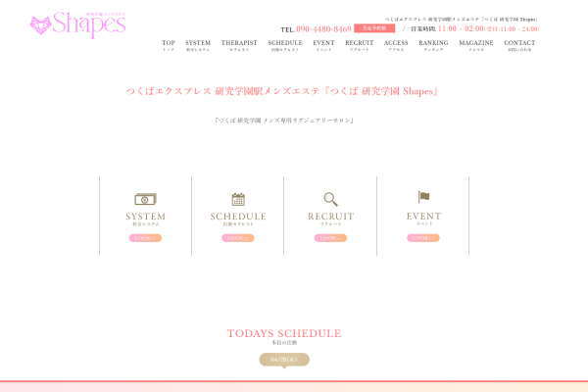Click the EVENT flag icon

pos(423,197)
